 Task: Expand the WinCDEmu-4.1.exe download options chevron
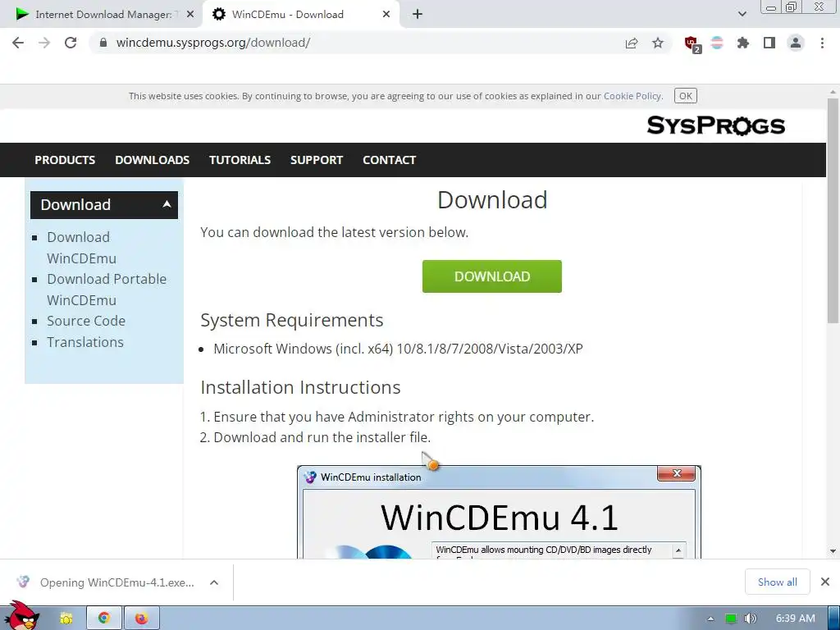click(214, 582)
